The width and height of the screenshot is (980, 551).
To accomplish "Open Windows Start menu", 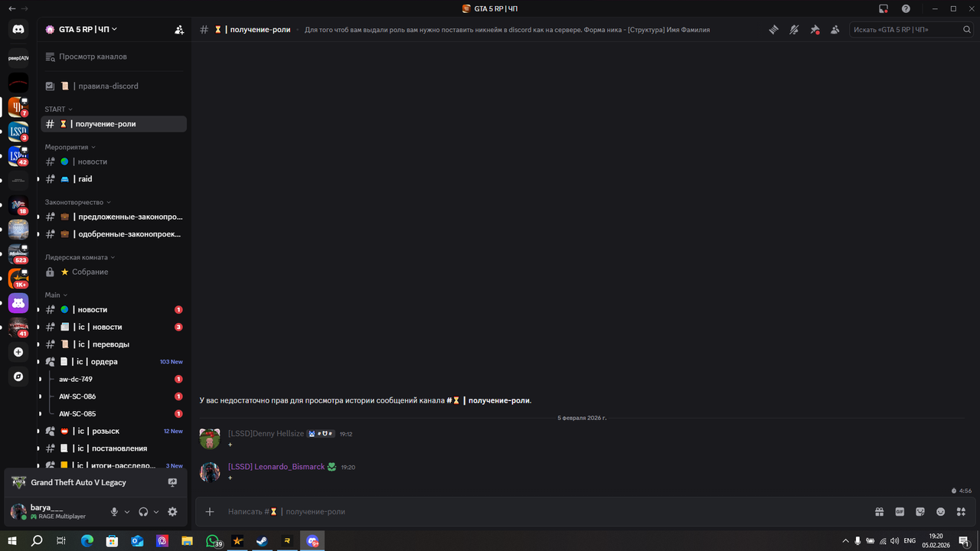I will pyautogui.click(x=12, y=541).
